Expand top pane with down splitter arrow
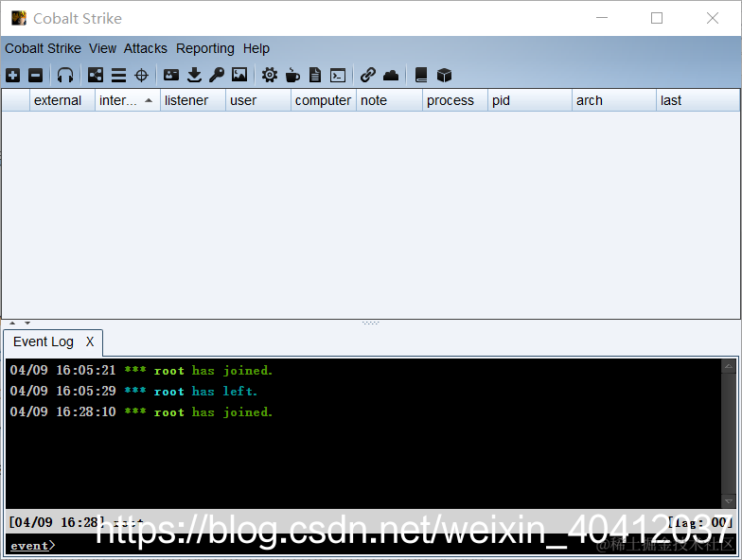 coord(27,324)
